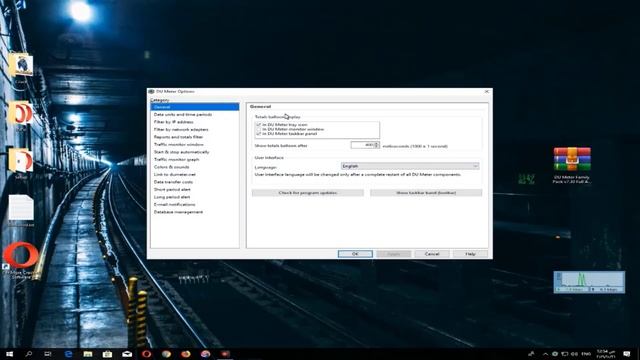Screen dimensions: 640x360
Task: Click the ENG language indicator
Action: click(x=586, y=354)
